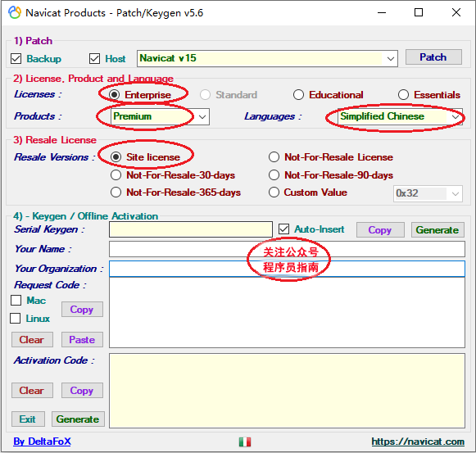Open the Navicat v15 version dropdown
Viewport: 476px width, 453px height.
pyautogui.click(x=391, y=59)
